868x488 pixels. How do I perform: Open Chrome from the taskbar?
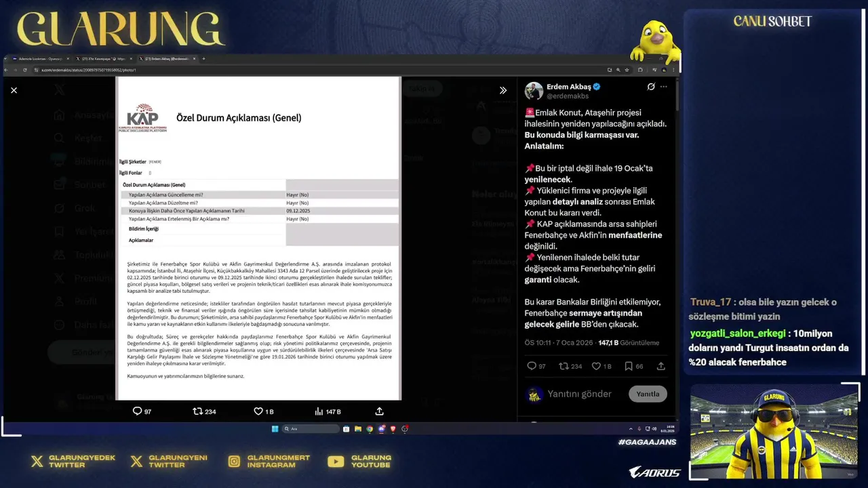pos(370,429)
